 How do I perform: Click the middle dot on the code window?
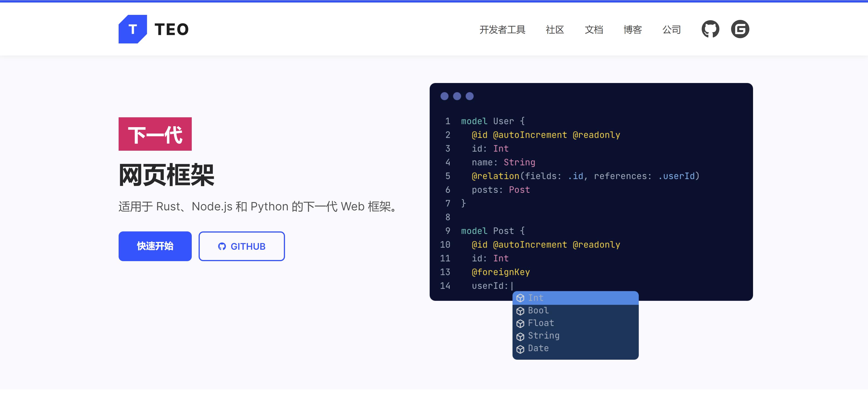457,96
